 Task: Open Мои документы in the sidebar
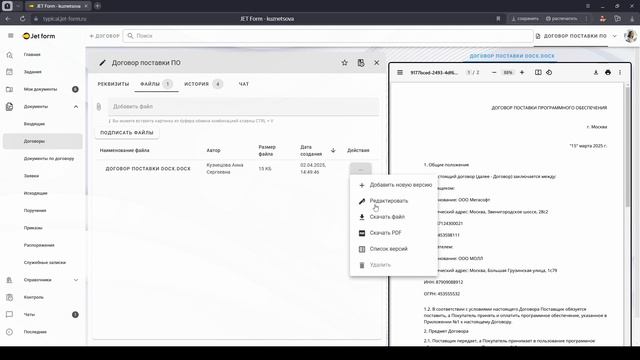(x=40, y=89)
